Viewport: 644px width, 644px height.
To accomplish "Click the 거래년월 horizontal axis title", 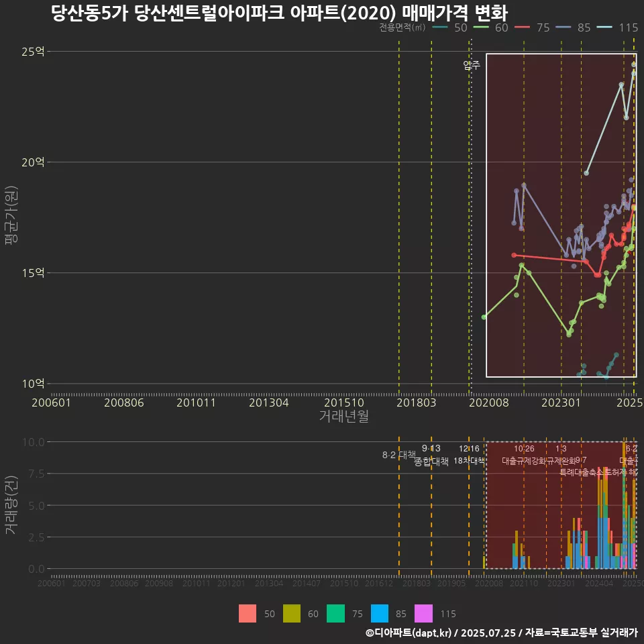I will [343, 416].
